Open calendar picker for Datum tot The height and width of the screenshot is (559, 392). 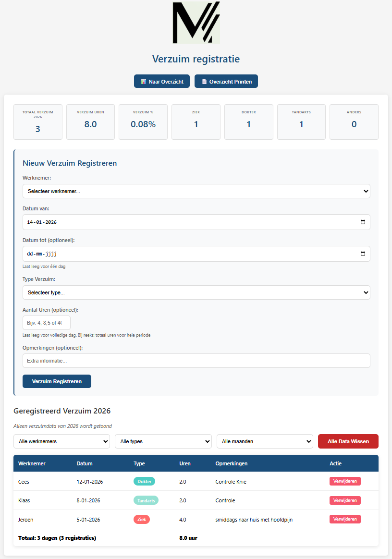(362, 254)
